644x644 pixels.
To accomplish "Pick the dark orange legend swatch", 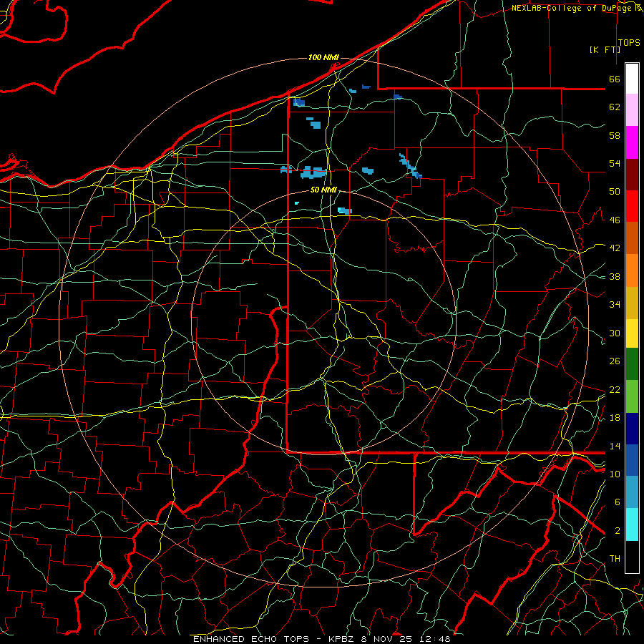I will [x=632, y=238].
